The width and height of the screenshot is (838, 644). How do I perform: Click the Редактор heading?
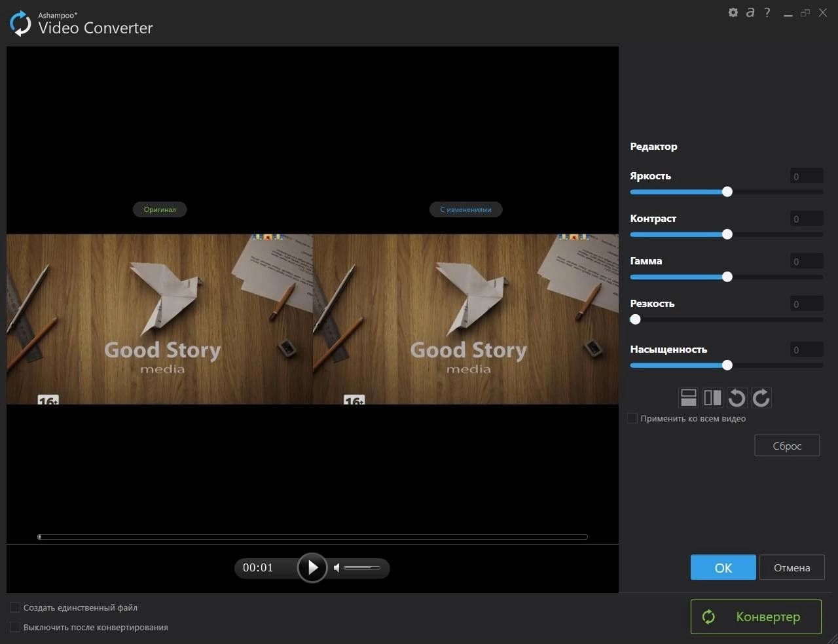[x=653, y=147]
